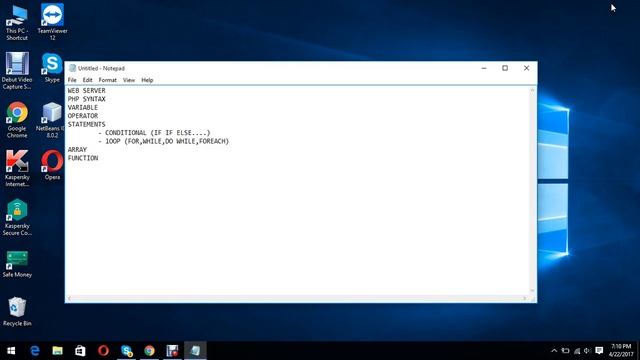
Task: Click the horizontal scrollbar right arrow
Action: click(x=525, y=298)
